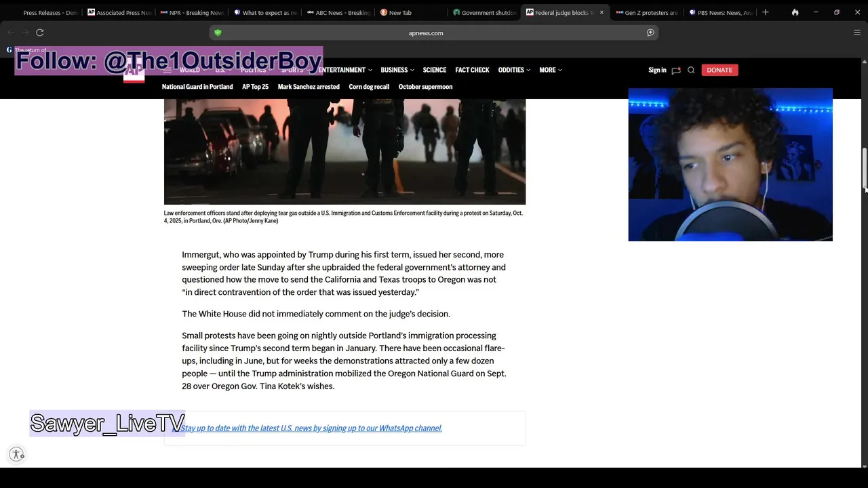This screenshot has width=868, height=488.
Task: Open the browser hamburger menu
Action: (x=857, y=33)
